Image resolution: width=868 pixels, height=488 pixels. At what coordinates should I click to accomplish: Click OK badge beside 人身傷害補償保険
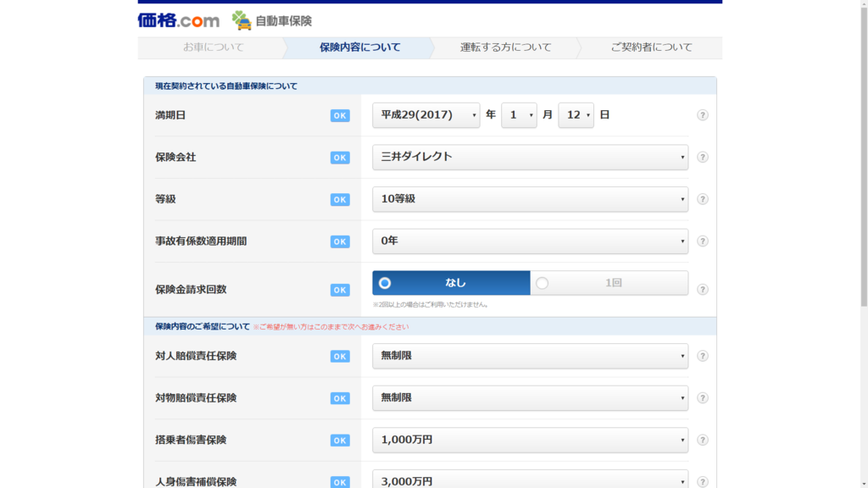(340, 482)
